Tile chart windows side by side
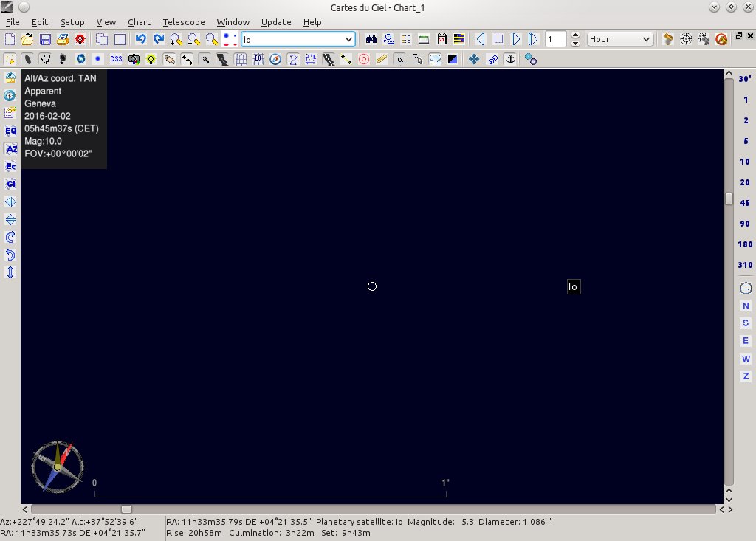This screenshot has width=756, height=541. tap(120, 39)
